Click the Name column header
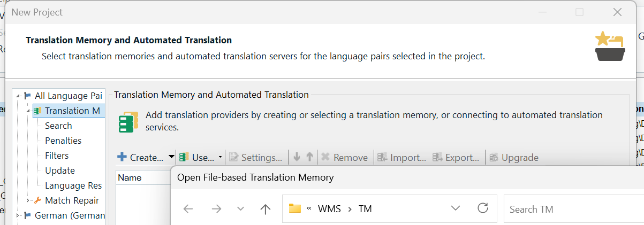Image resolution: width=644 pixels, height=225 pixels. [x=143, y=177]
